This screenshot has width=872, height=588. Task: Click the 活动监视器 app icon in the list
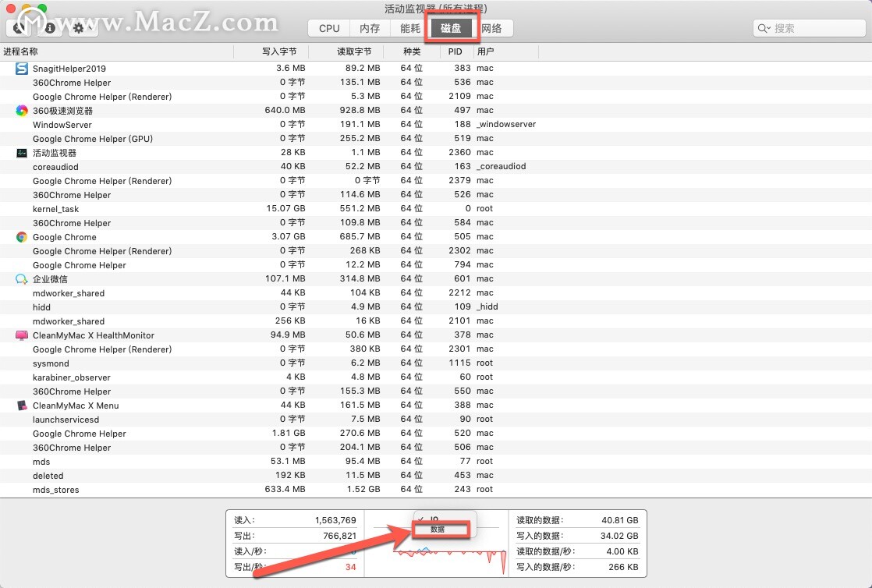22,153
